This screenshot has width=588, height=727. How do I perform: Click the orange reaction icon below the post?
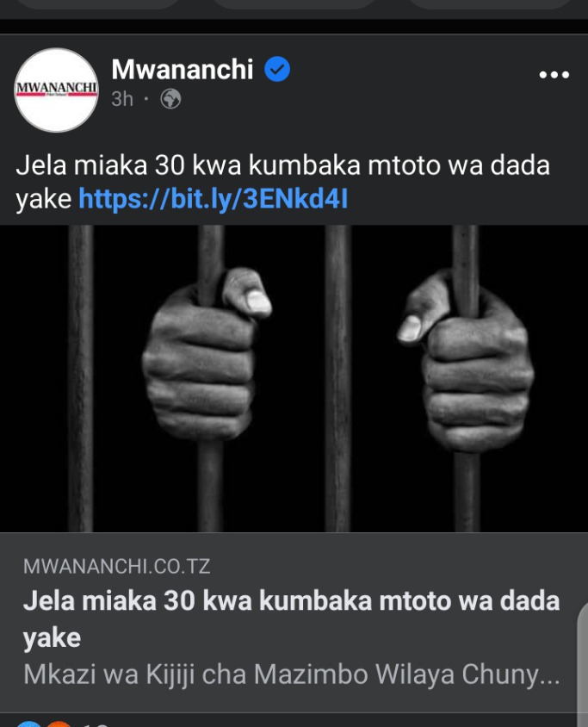(59, 724)
